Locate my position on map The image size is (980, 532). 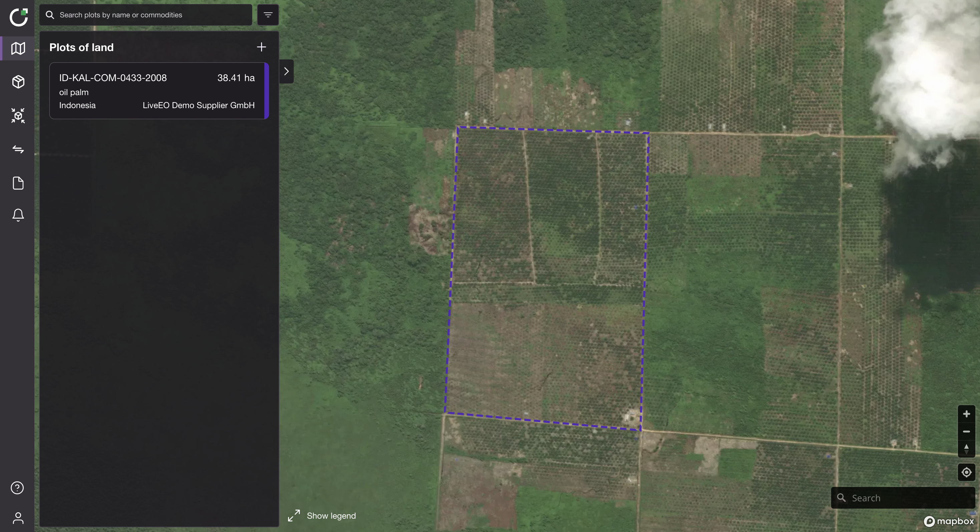[966, 473]
